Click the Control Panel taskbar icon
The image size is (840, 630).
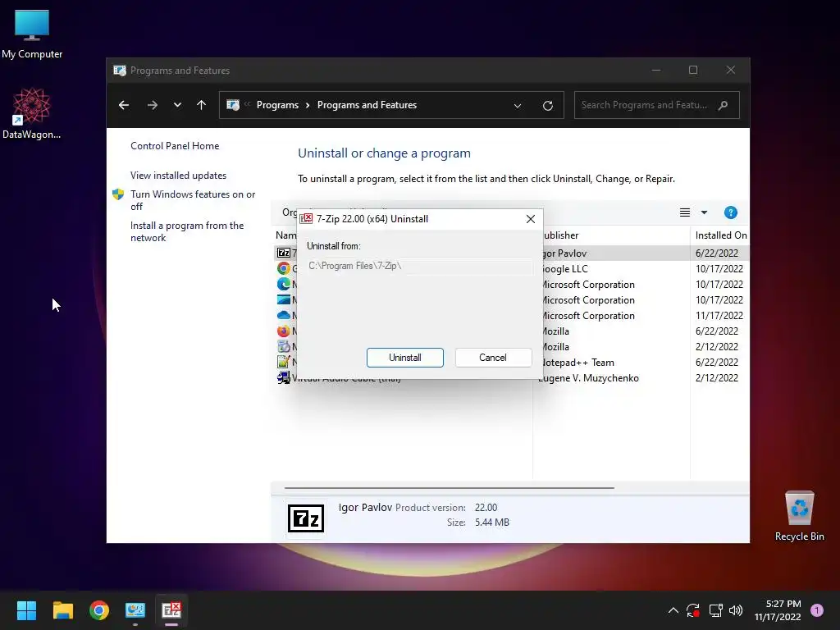135,610
